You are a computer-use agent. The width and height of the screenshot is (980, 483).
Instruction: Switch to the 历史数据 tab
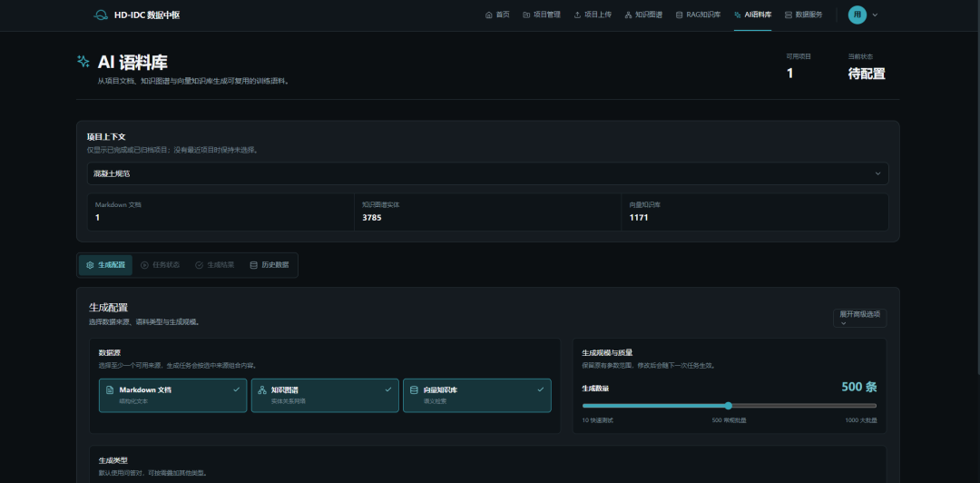[269, 265]
